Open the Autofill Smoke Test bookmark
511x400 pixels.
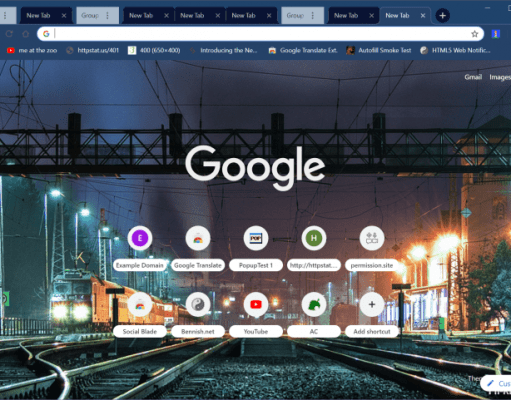point(378,50)
